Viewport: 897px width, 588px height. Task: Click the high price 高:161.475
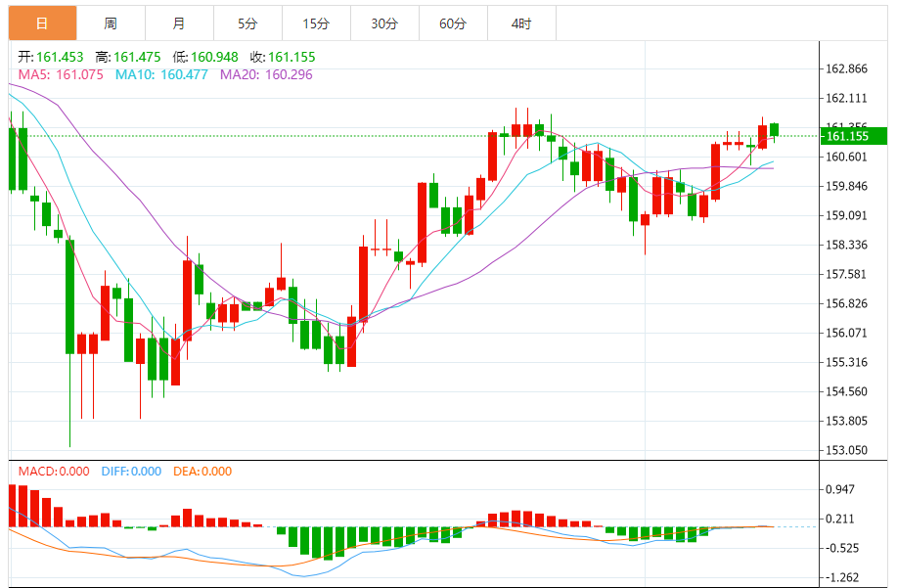tap(128, 57)
